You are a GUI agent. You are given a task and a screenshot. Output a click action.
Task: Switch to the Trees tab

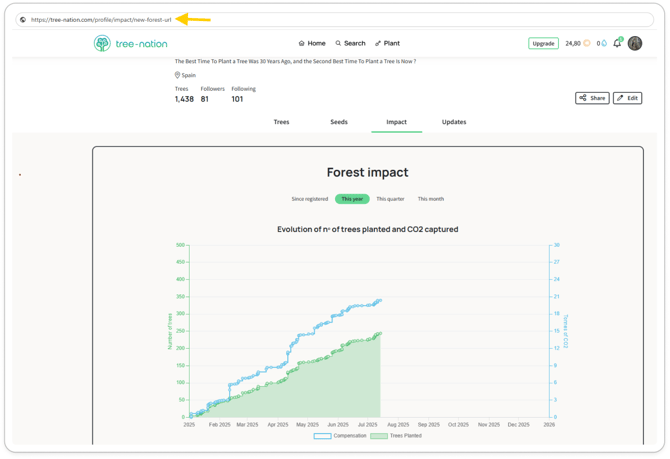[281, 122]
